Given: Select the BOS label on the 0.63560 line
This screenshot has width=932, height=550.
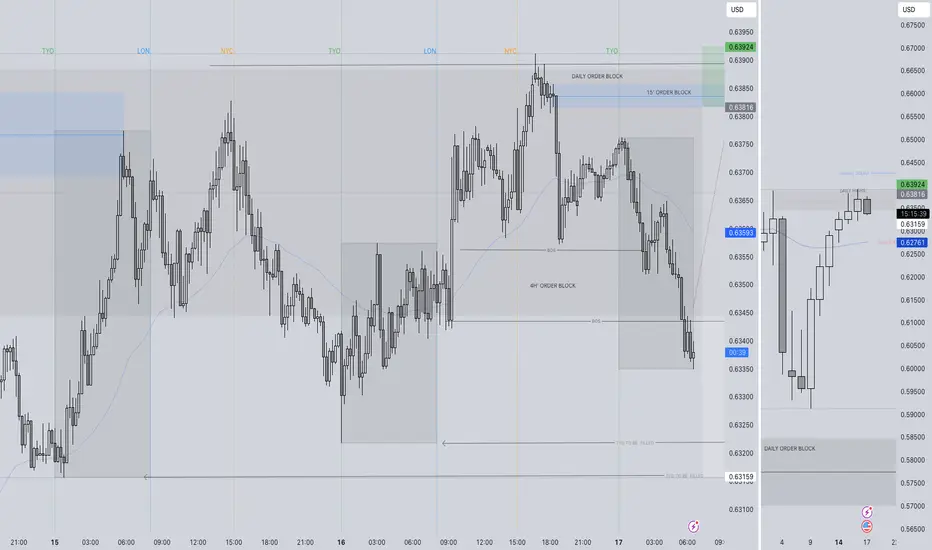Looking at the screenshot, I should point(551,250).
